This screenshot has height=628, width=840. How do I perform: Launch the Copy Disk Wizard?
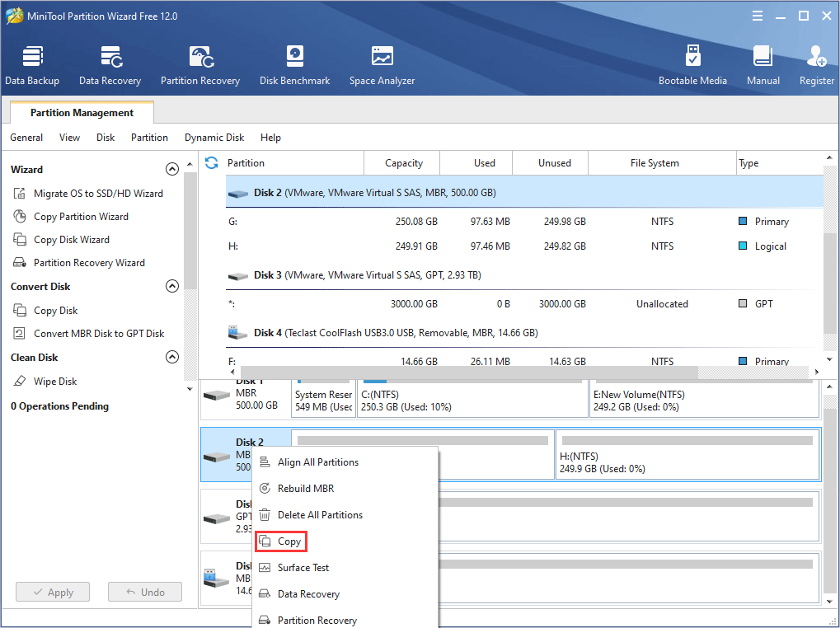point(61,239)
